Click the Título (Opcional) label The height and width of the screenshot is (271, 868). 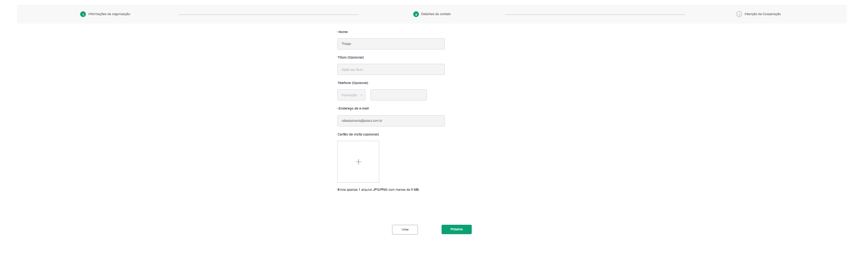[x=351, y=58]
